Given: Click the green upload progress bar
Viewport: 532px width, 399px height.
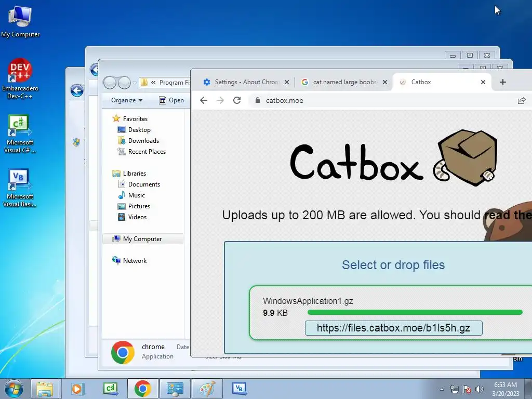Looking at the screenshot, I should pyautogui.click(x=415, y=312).
